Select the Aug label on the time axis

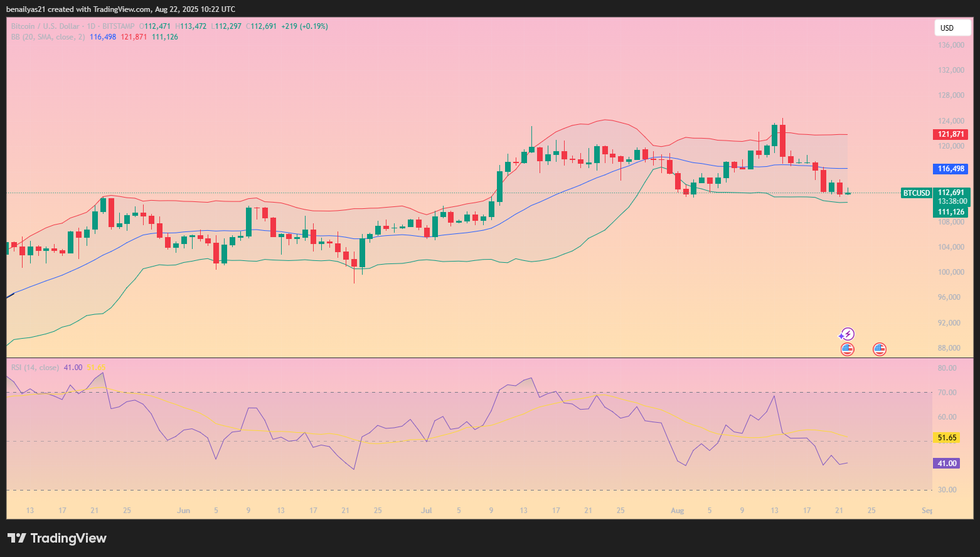point(677,511)
